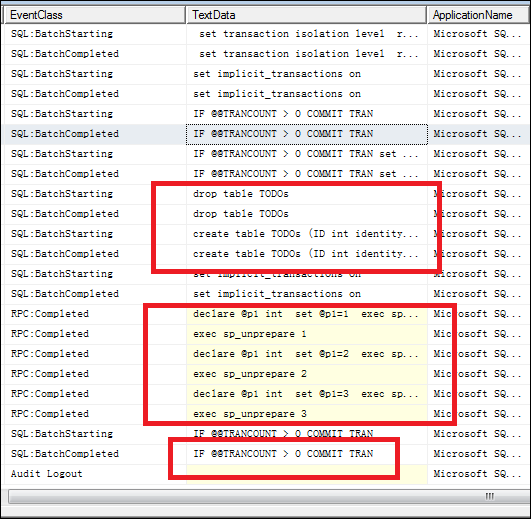
Task: Click the highlighted 'IF @@TRANCOUNT > 0 COMMIT TRAN' cell
Action: coord(307,134)
